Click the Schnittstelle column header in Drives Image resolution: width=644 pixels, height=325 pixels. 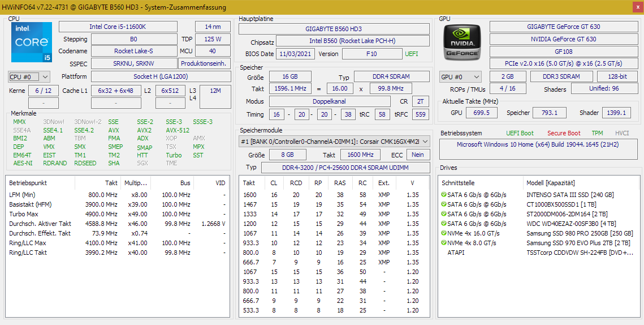click(x=481, y=183)
